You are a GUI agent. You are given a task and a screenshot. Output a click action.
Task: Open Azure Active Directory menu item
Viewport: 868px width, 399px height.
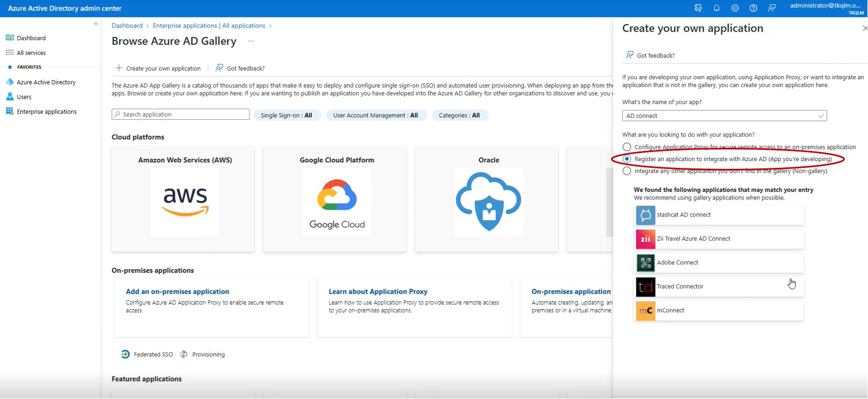pyautogui.click(x=46, y=82)
